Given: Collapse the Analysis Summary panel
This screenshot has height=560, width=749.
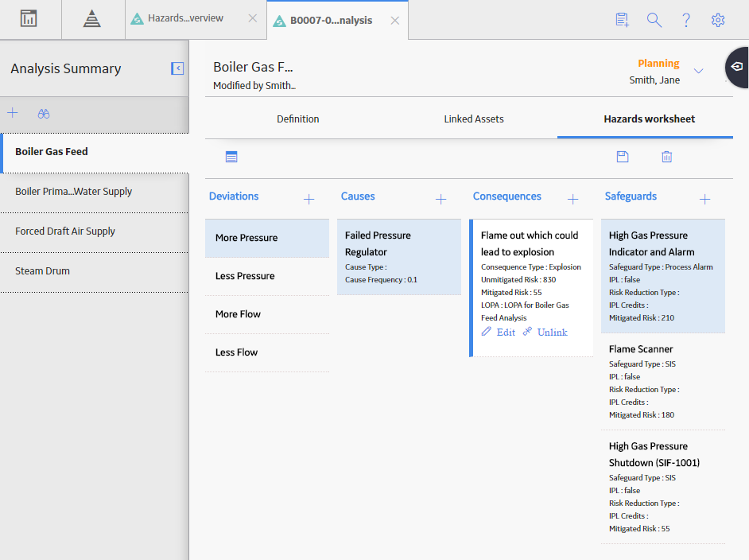Looking at the screenshot, I should click(x=177, y=68).
